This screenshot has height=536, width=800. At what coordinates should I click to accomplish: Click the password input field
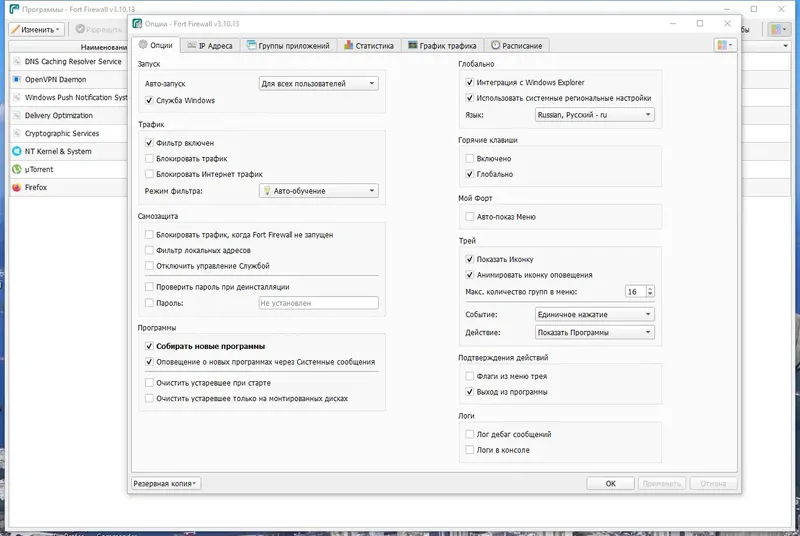[x=318, y=303]
